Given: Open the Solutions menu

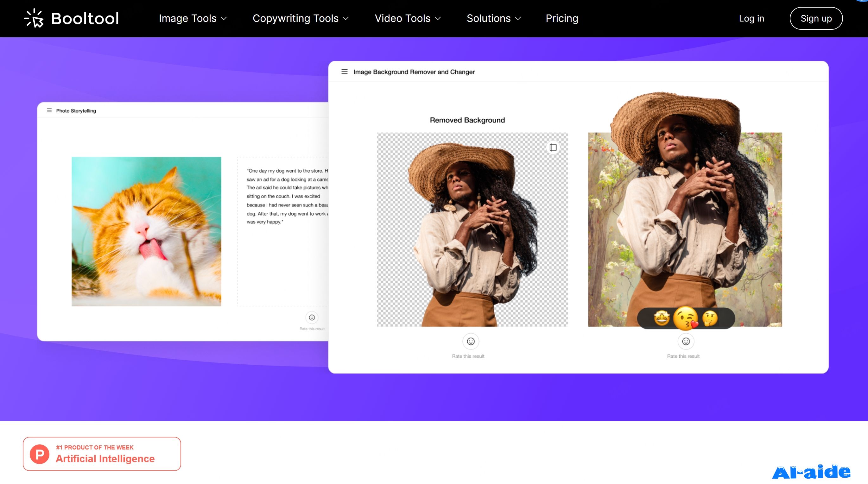Looking at the screenshot, I should (494, 18).
